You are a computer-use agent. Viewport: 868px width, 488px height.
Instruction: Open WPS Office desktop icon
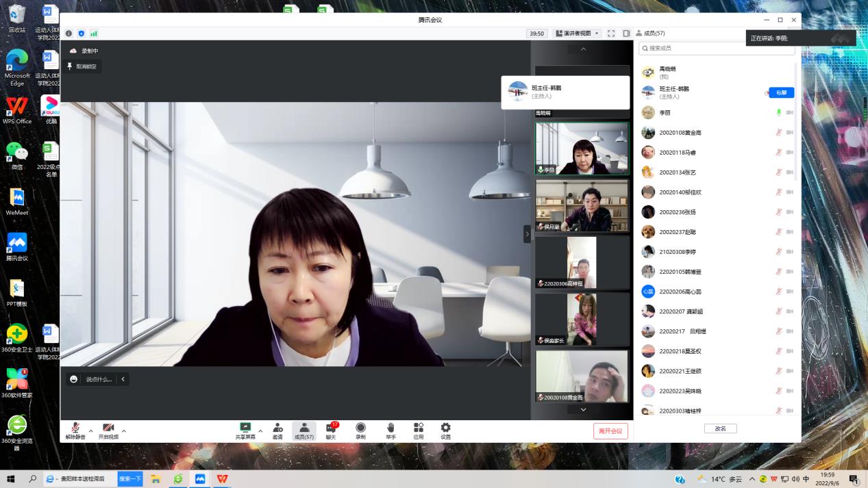17,110
